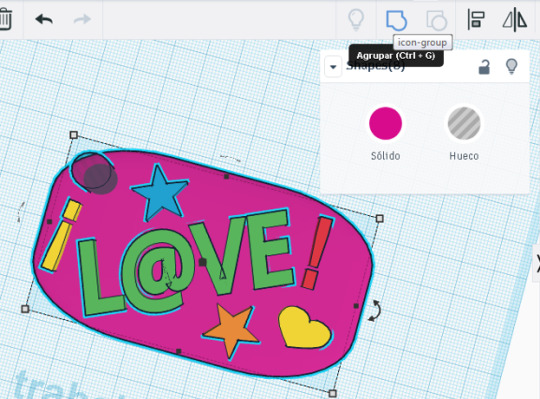Image resolution: width=540 pixels, height=399 pixels.
Task: Click the redo arrow icon
Action: 82,19
